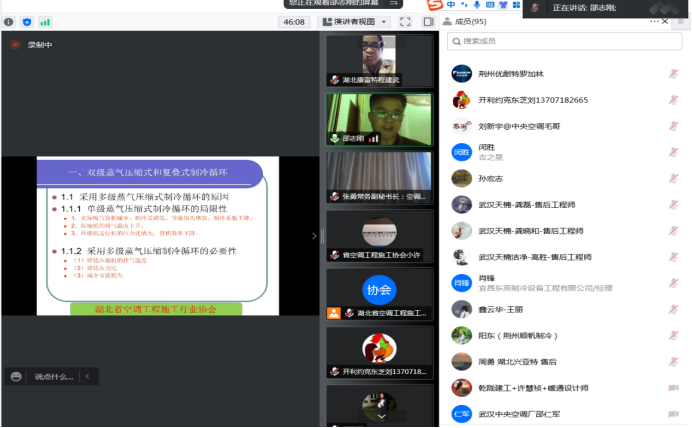Viewport: 692px width, 428px height.
Task: Select 开利约克东芝刘 rooster video tile
Action: (x=380, y=353)
